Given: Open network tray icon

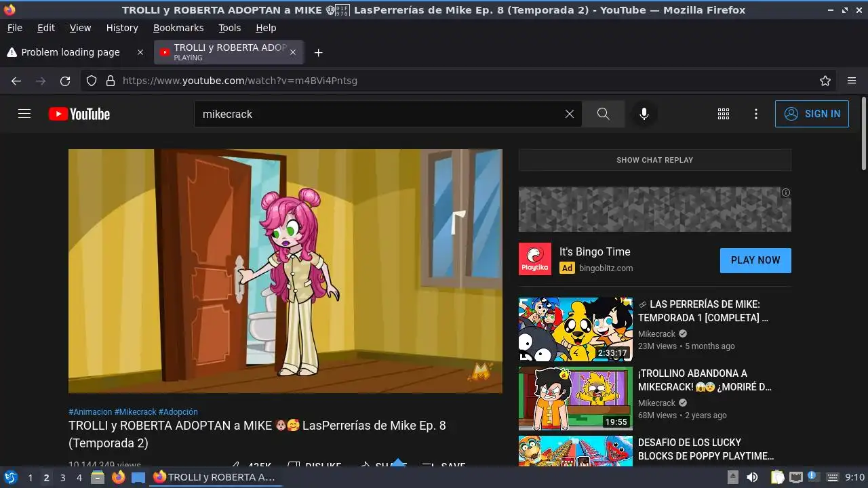Looking at the screenshot, I should (796, 477).
